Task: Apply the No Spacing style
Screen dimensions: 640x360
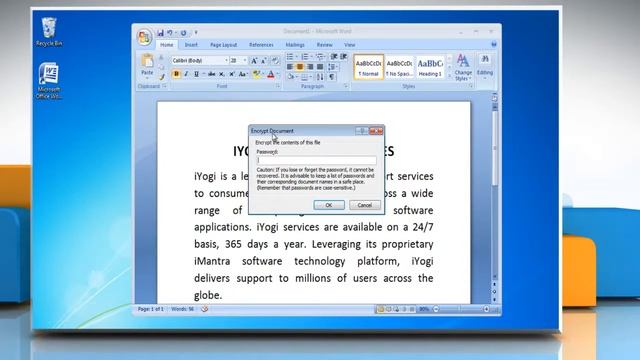Action: [399, 67]
